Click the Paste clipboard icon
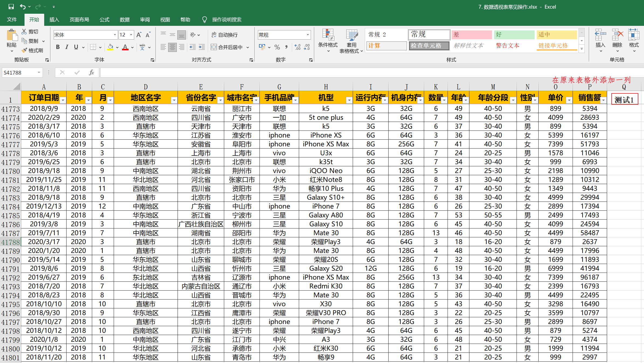644x363 pixels. pos(12,35)
